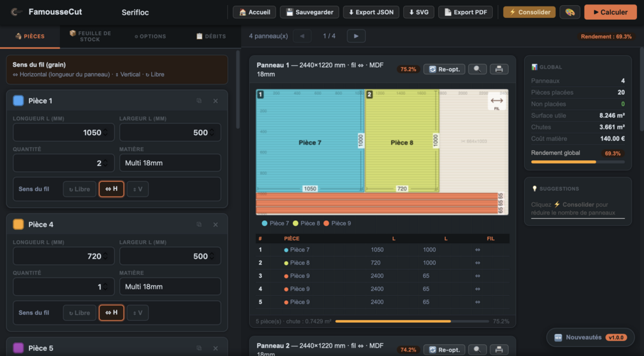
Task: Click the FIL grain direction indicator
Action: pos(497,102)
